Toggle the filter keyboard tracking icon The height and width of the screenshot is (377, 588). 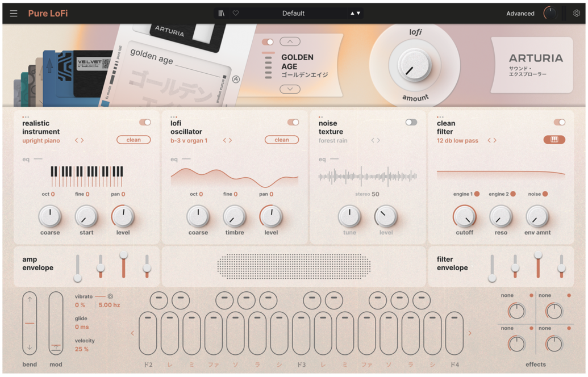click(554, 140)
